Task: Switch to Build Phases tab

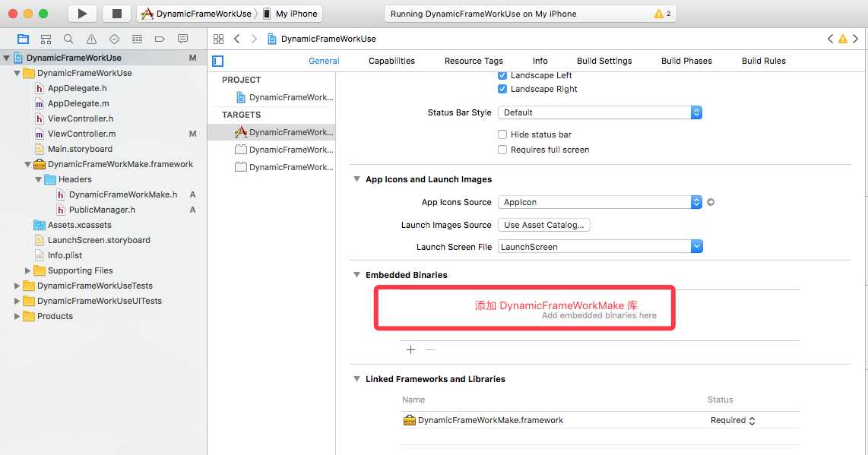Action: click(686, 61)
